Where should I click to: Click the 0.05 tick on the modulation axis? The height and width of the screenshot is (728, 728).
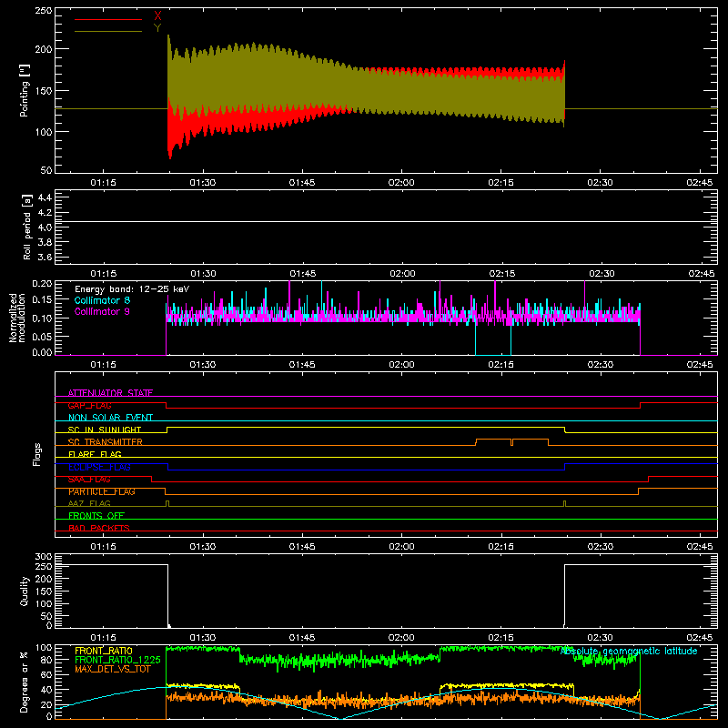tap(42, 336)
